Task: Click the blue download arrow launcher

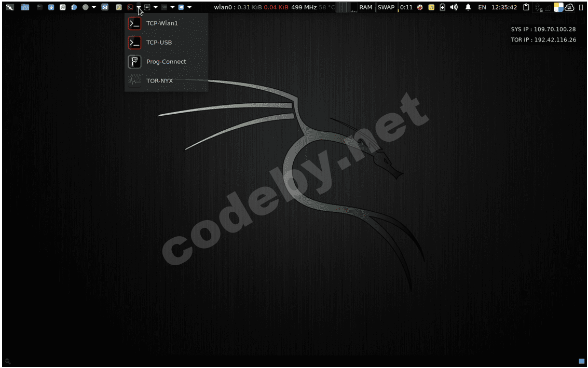Action: coord(51,7)
